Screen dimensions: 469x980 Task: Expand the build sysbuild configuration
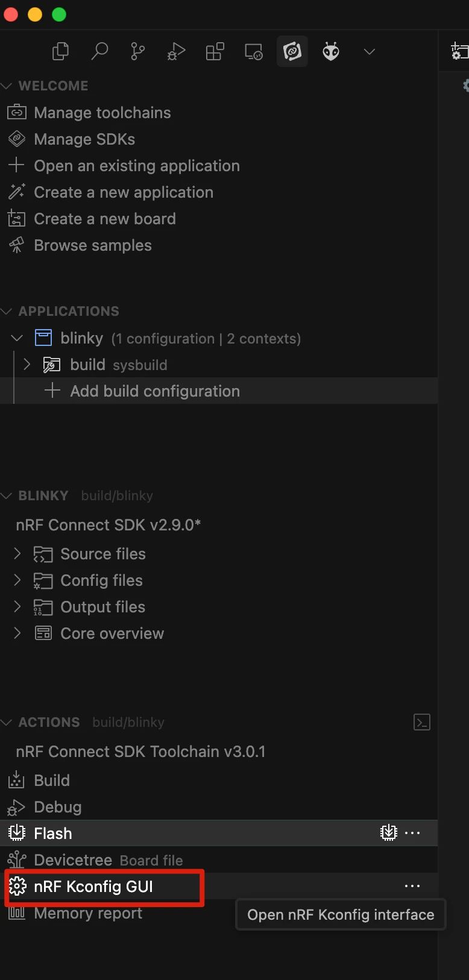[x=27, y=365]
